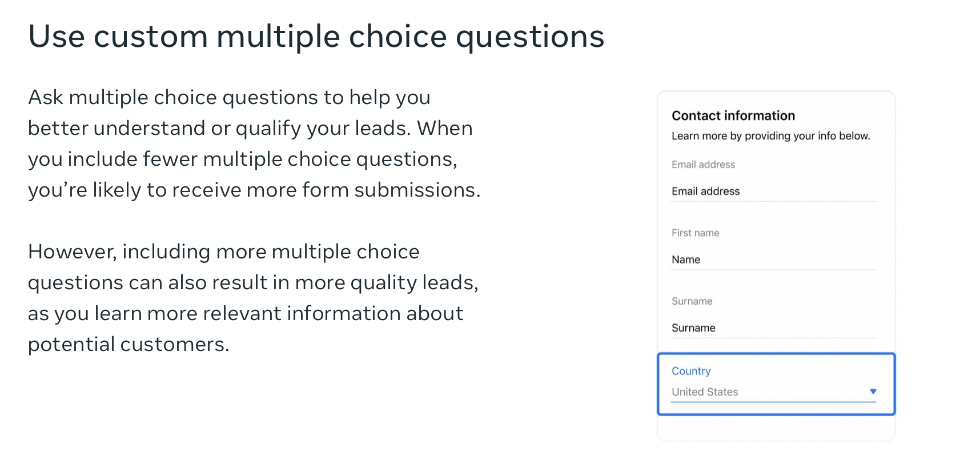Click the line 'you include fewer multiple choice questions,'
Screen dimensions: 980x463
click(x=243, y=159)
